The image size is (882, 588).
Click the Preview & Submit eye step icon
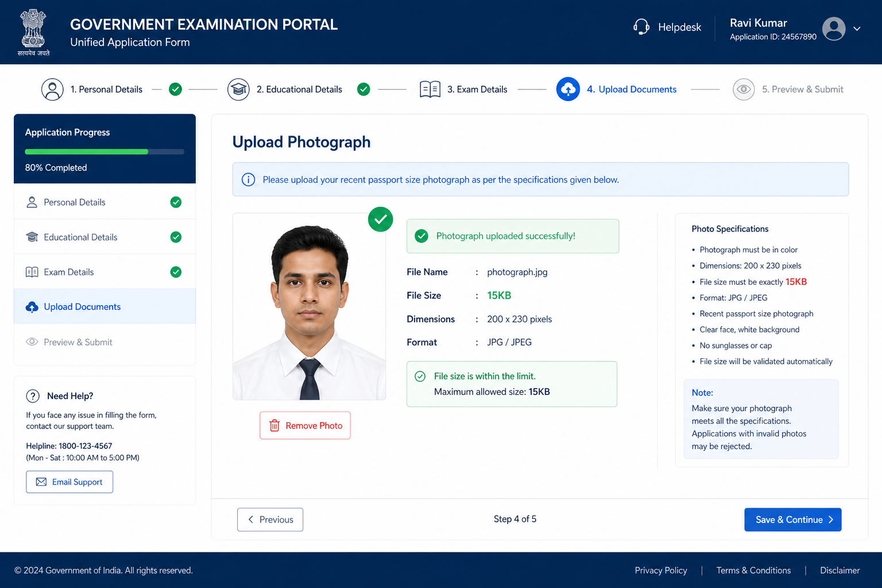point(744,90)
